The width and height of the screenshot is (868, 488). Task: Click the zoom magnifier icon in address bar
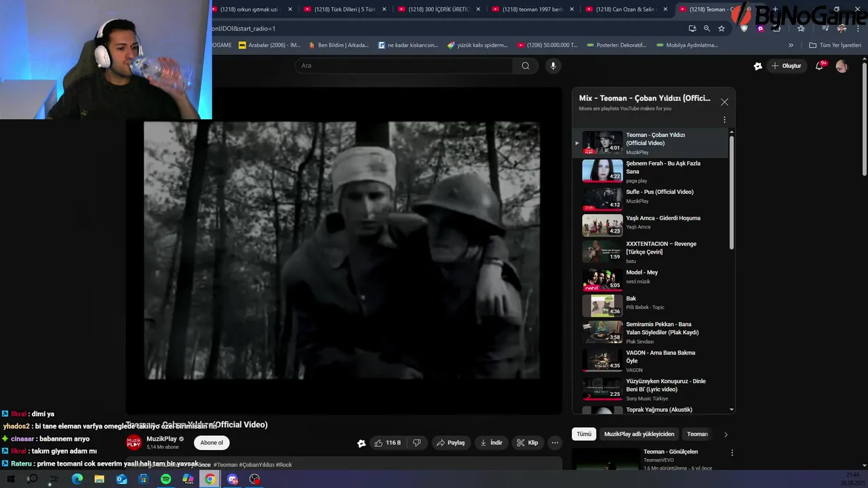707,28
